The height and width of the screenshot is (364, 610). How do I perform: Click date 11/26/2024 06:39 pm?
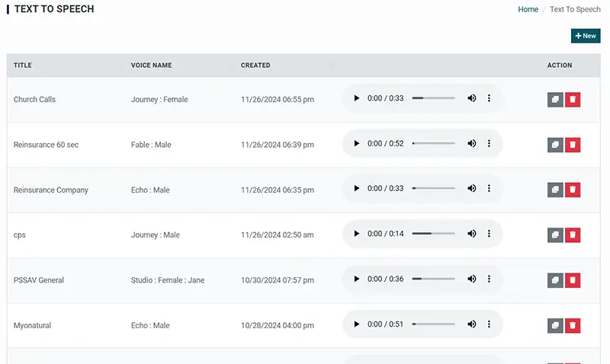point(278,145)
